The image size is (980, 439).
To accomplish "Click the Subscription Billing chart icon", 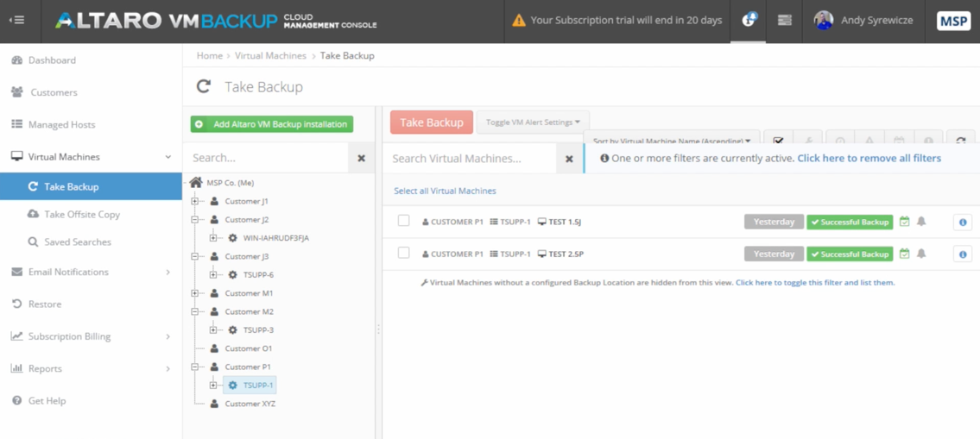I will tap(17, 336).
